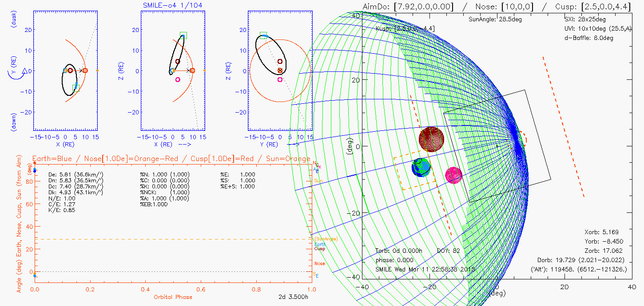Click the dark red sphere in the sky view

431,139
